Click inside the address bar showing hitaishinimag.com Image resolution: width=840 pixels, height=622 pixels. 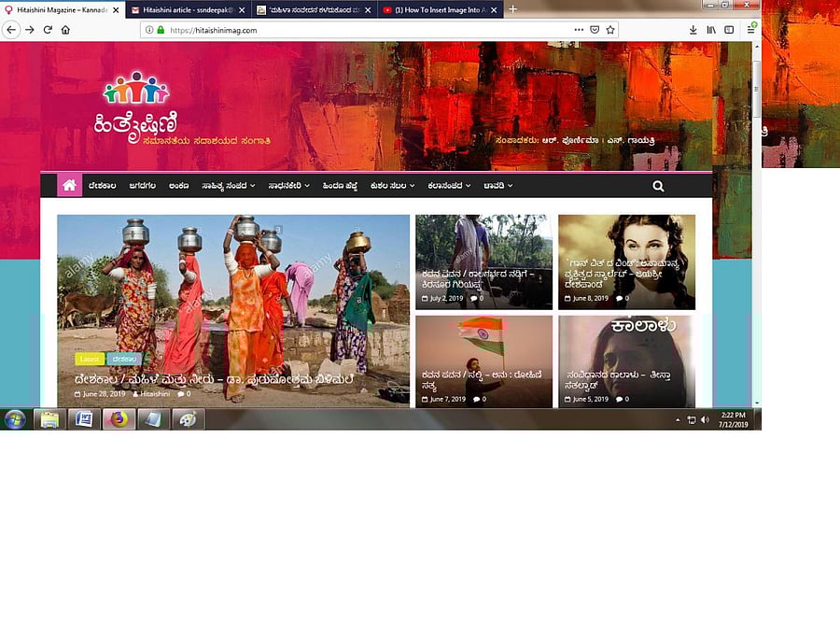pyautogui.click(x=229, y=29)
